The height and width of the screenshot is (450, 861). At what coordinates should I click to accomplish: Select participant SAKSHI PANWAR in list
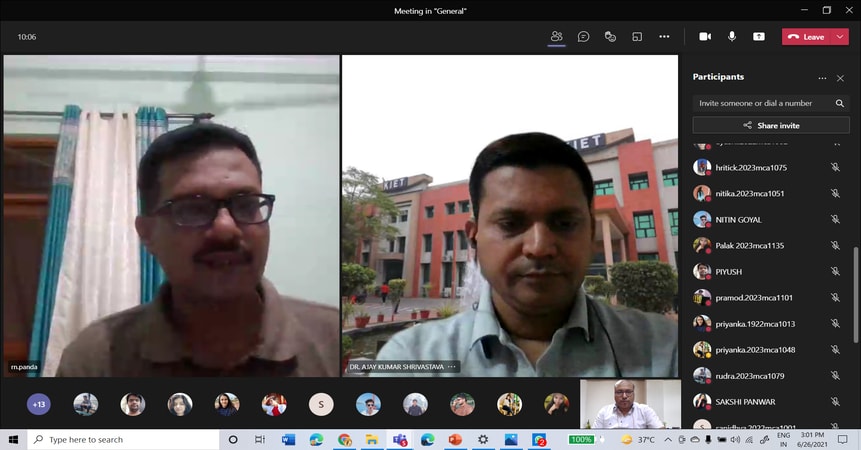(x=743, y=402)
